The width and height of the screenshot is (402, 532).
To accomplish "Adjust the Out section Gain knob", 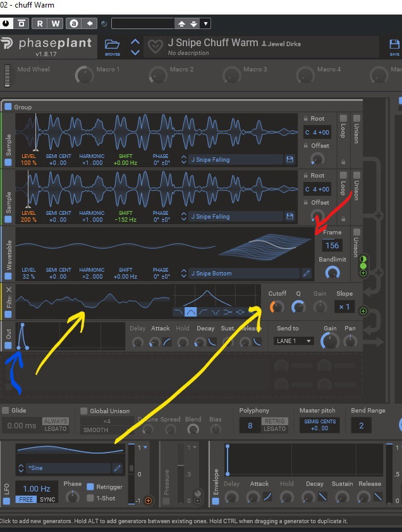I will pos(330,341).
